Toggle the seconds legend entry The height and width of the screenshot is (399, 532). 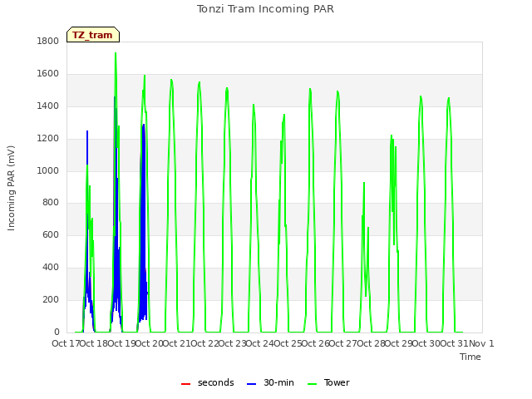point(208,382)
